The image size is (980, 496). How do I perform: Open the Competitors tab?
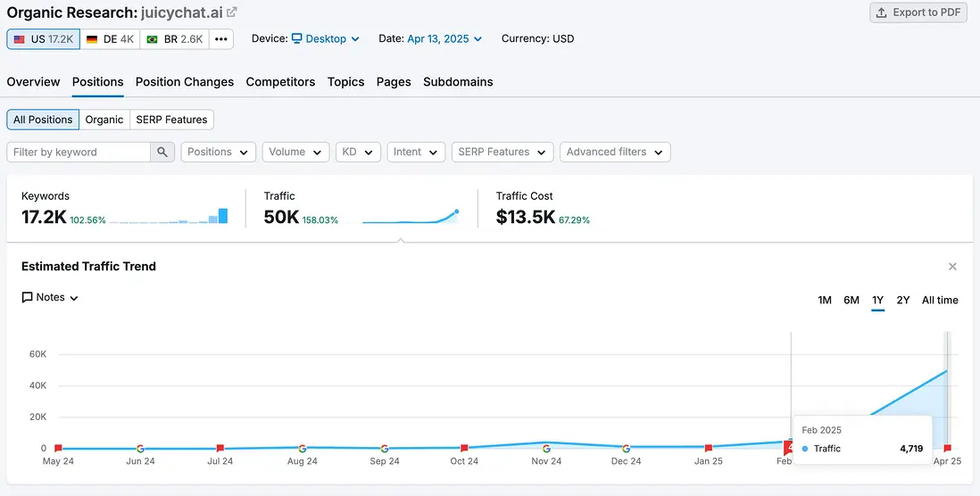click(280, 82)
